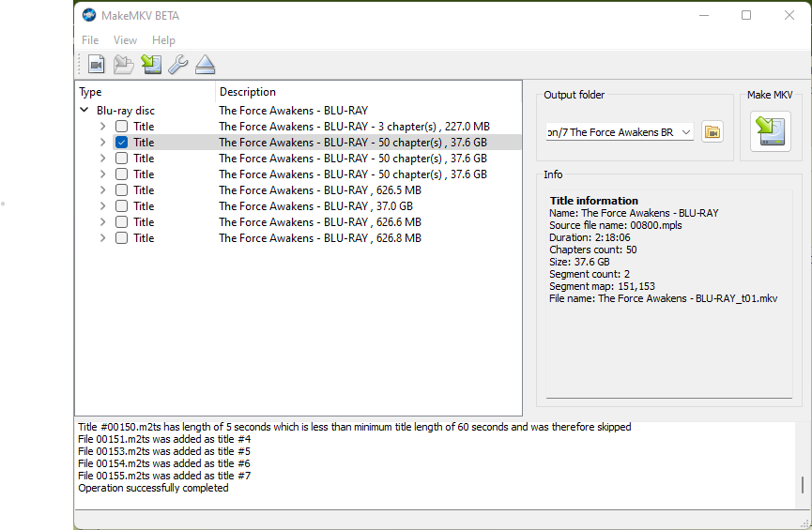Click 'Segment map: 151,153' info line
The width and height of the screenshot is (812, 530).
(602, 286)
